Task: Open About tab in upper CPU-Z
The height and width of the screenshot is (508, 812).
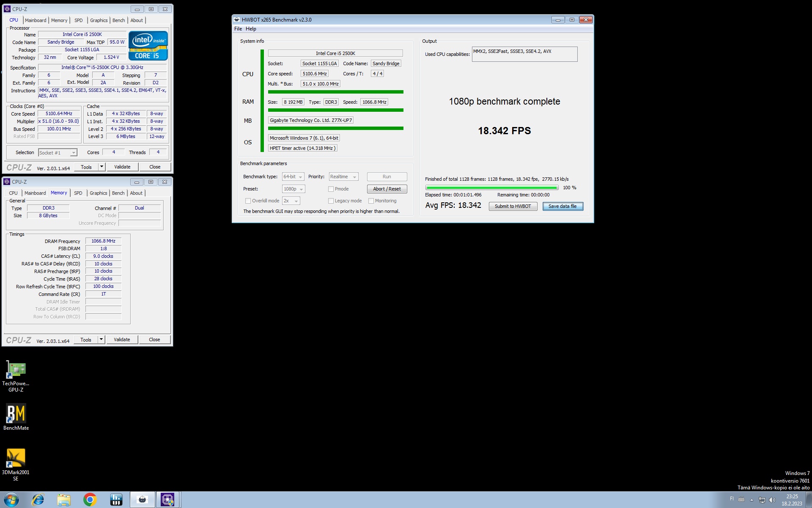Action: (137, 20)
